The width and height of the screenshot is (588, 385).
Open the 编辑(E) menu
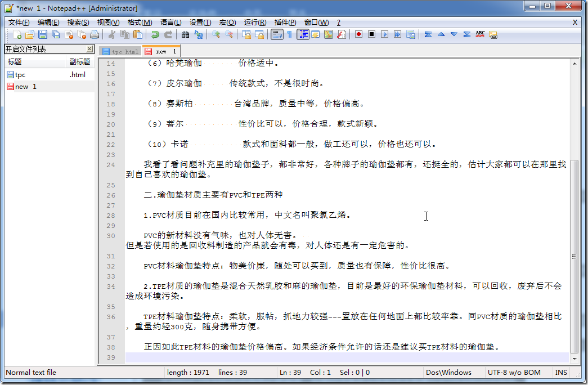pyautogui.click(x=48, y=23)
